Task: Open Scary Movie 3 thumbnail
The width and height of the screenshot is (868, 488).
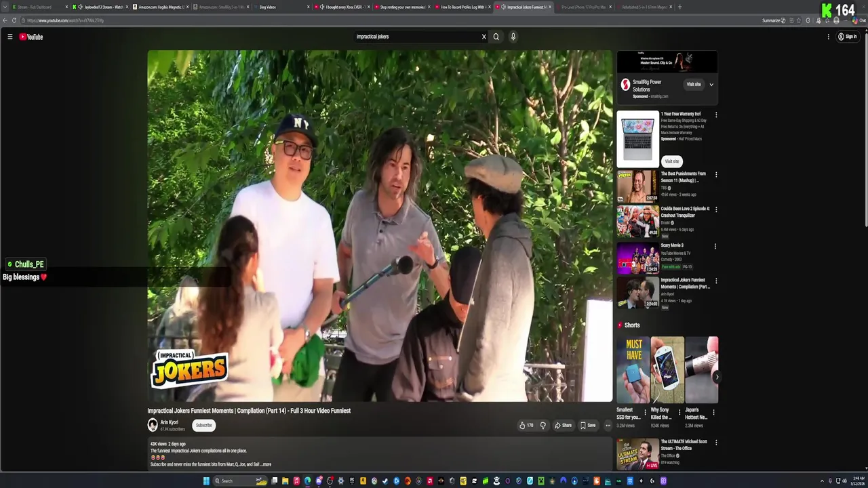Action: click(x=637, y=258)
